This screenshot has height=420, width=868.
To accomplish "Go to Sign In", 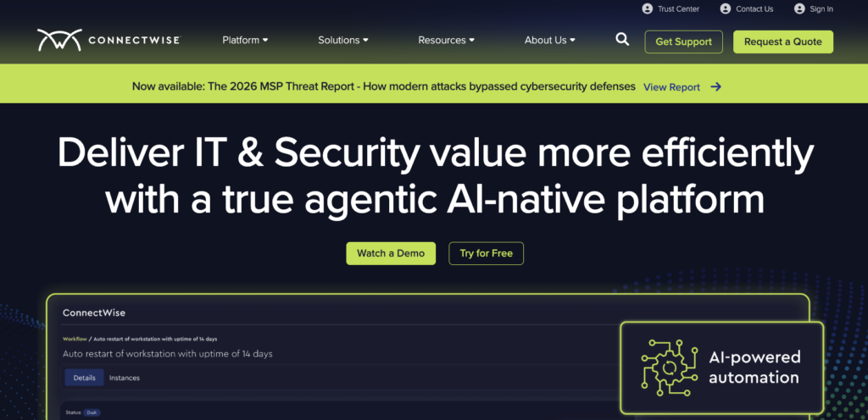I will pos(821,8).
